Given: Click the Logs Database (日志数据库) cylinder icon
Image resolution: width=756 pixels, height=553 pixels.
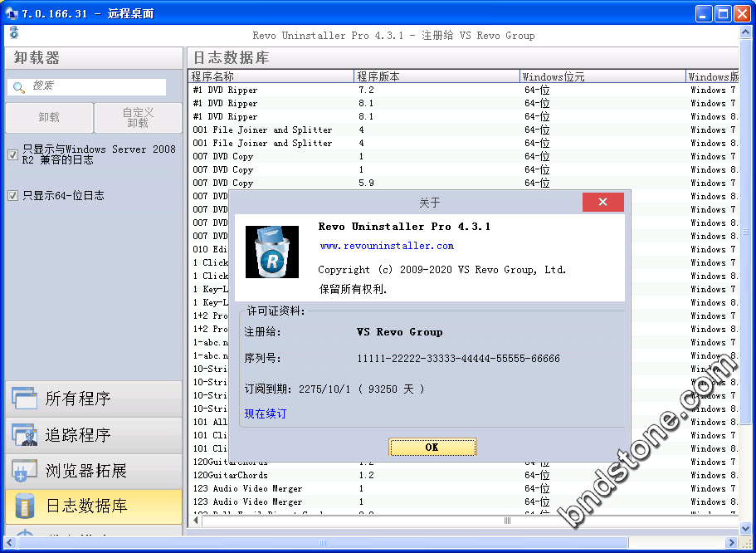Looking at the screenshot, I should pyautogui.click(x=24, y=507).
